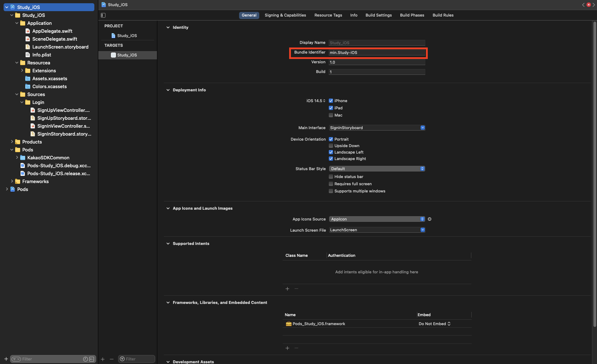
Task: Click arrow next to AppIcon source
Action: [430, 219]
